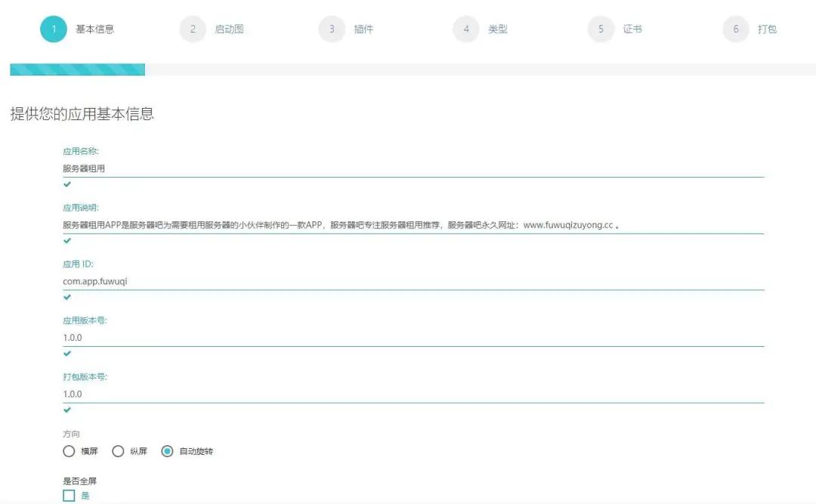This screenshot has height=504, width=816.
Task: Click the checkmark below 应用 ID field
Action: pos(67,296)
